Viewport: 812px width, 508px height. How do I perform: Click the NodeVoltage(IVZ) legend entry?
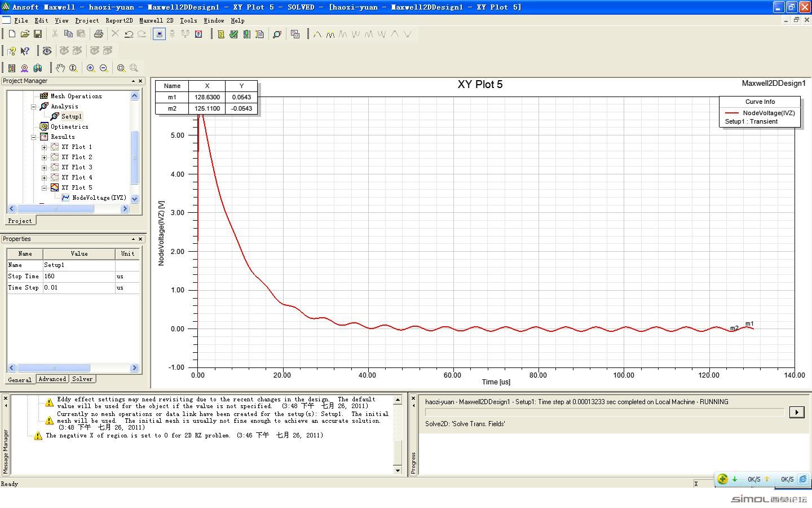(x=760, y=113)
